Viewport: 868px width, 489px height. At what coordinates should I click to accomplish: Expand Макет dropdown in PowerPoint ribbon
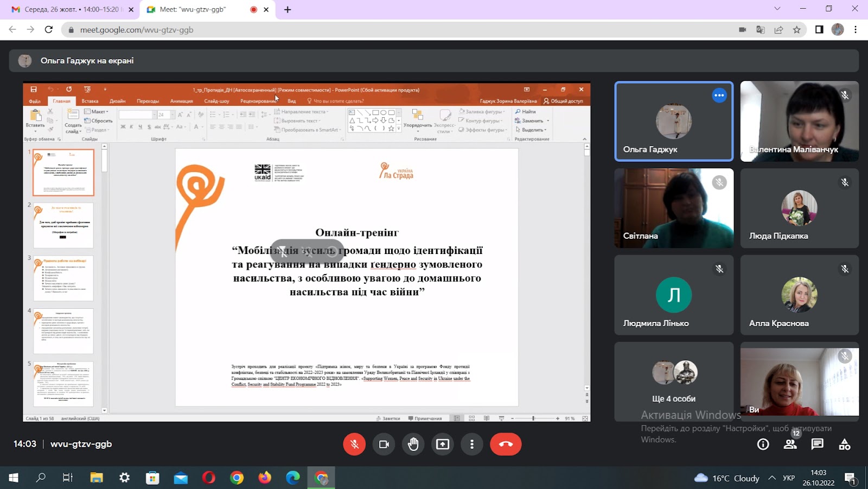pyautogui.click(x=97, y=112)
